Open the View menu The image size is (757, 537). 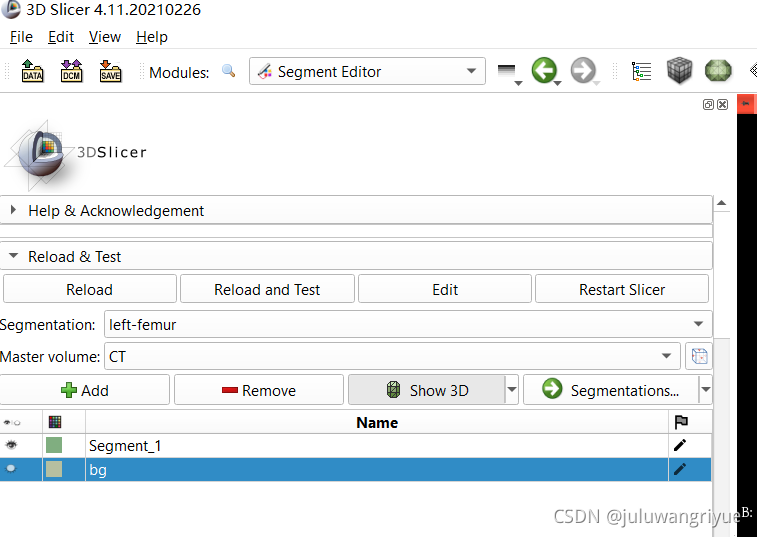(105, 37)
